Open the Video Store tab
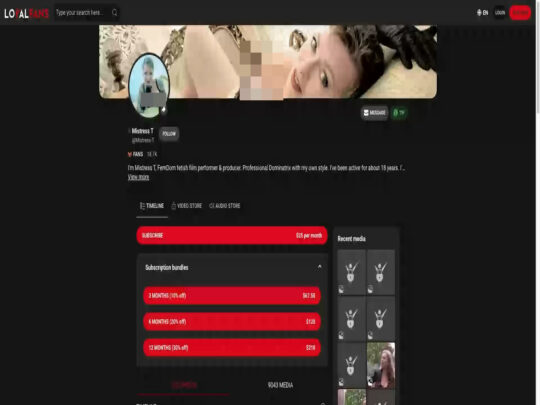Viewport: 540px width, 405px height. (x=187, y=206)
